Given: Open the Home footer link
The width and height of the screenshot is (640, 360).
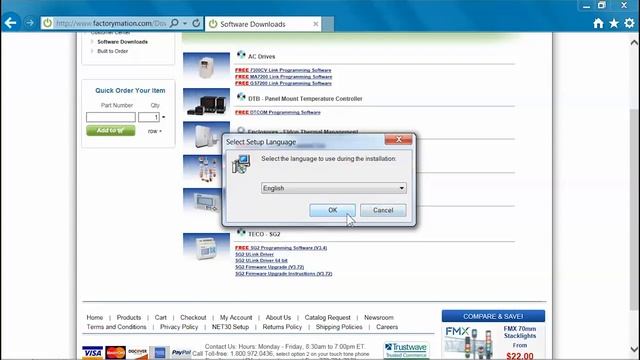Looking at the screenshot, I should 95,317.
